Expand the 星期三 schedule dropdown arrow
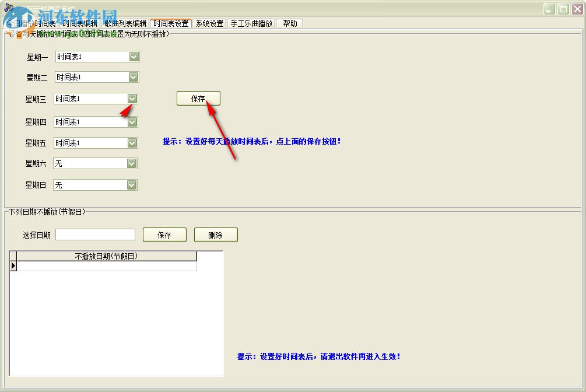The height and width of the screenshot is (392, 586). pos(132,99)
